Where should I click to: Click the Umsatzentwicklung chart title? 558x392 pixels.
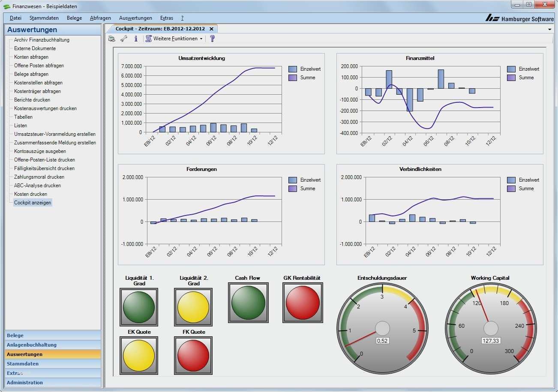(x=202, y=58)
